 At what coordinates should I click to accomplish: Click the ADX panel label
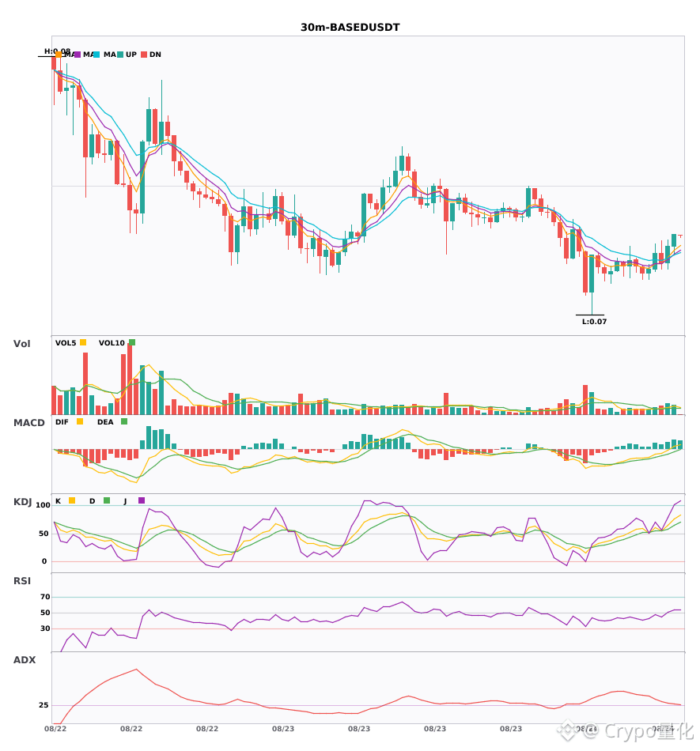pyautogui.click(x=25, y=660)
